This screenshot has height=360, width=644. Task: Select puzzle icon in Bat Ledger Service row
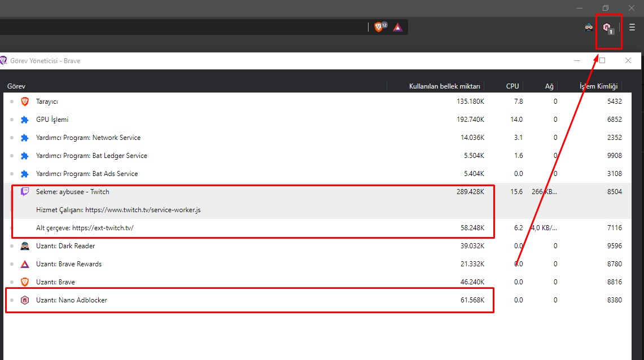[x=25, y=156]
